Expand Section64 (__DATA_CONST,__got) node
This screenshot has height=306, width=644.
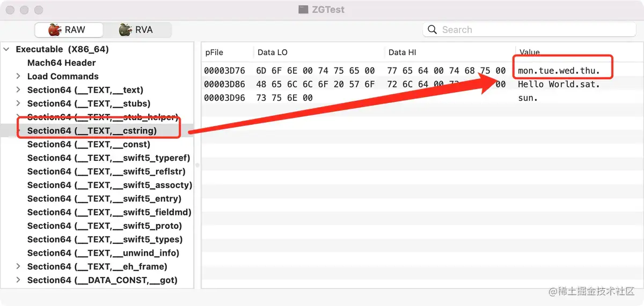tap(18, 280)
